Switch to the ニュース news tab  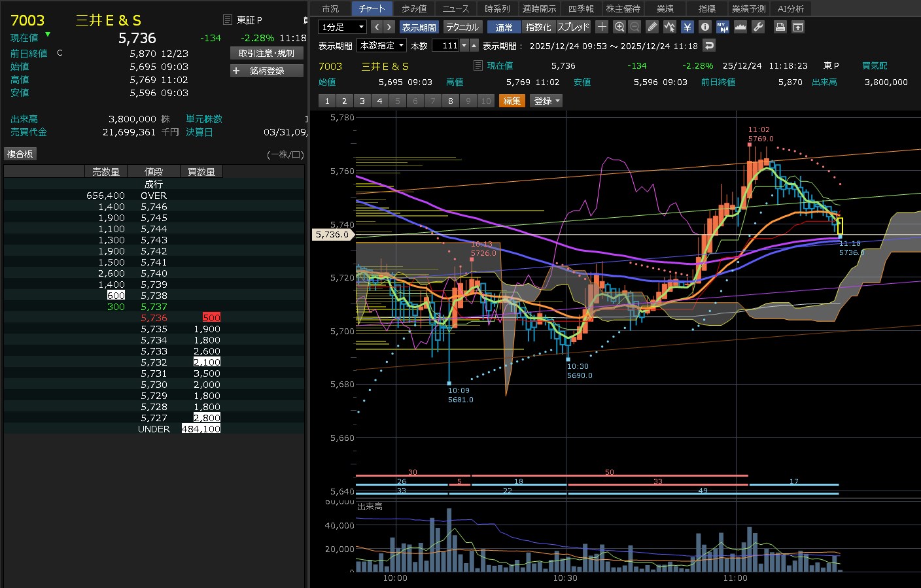pos(455,9)
